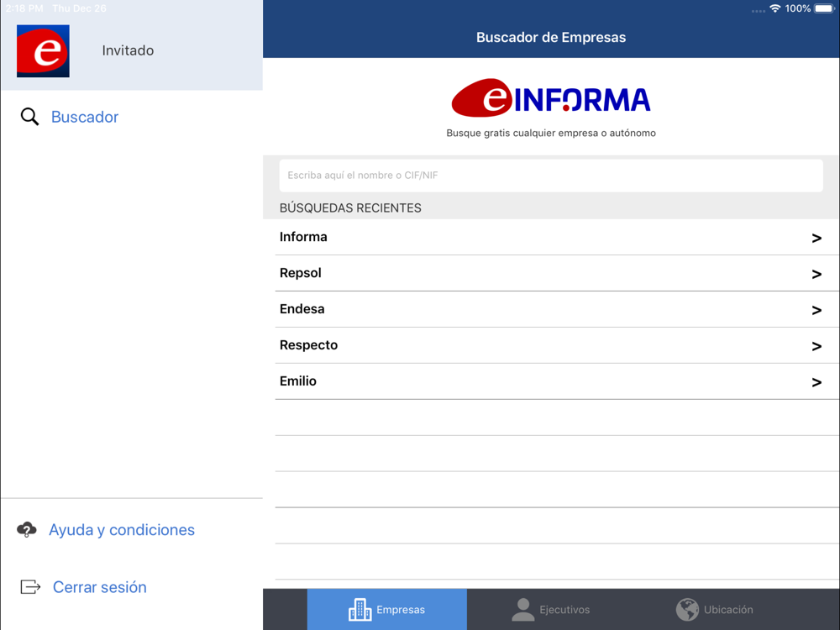Click the magnifying glass search icon

click(x=29, y=117)
